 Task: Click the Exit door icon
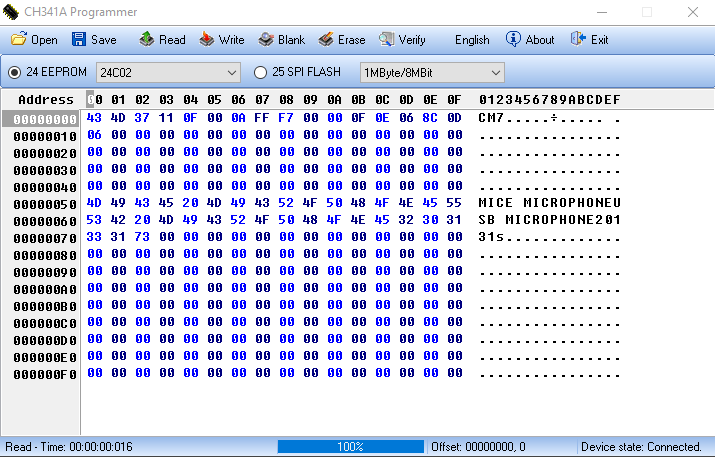577,40
